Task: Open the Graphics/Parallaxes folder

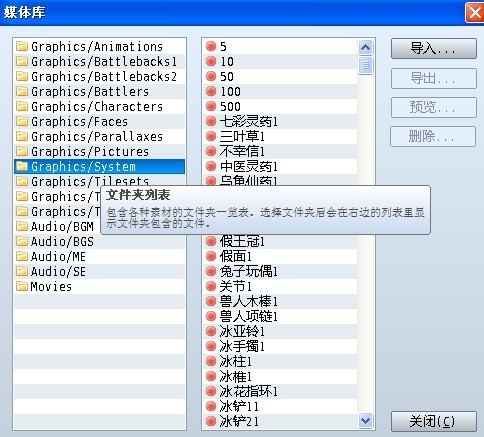Action: click(99, 136)
